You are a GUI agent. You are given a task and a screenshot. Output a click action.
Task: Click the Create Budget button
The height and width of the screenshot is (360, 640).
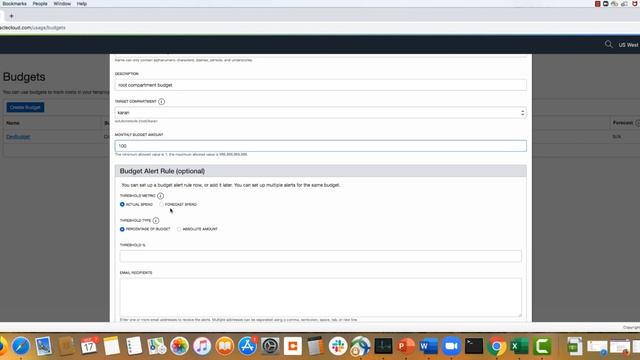pos(25,107)
